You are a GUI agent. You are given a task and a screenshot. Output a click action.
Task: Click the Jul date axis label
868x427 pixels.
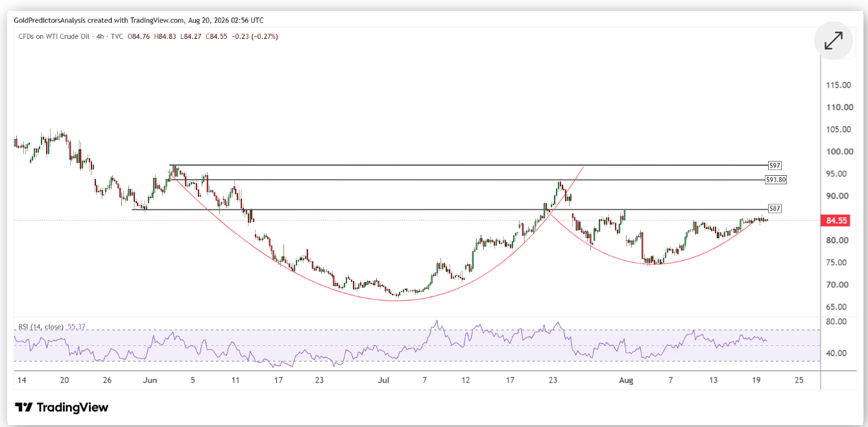[x=382, y=380]
